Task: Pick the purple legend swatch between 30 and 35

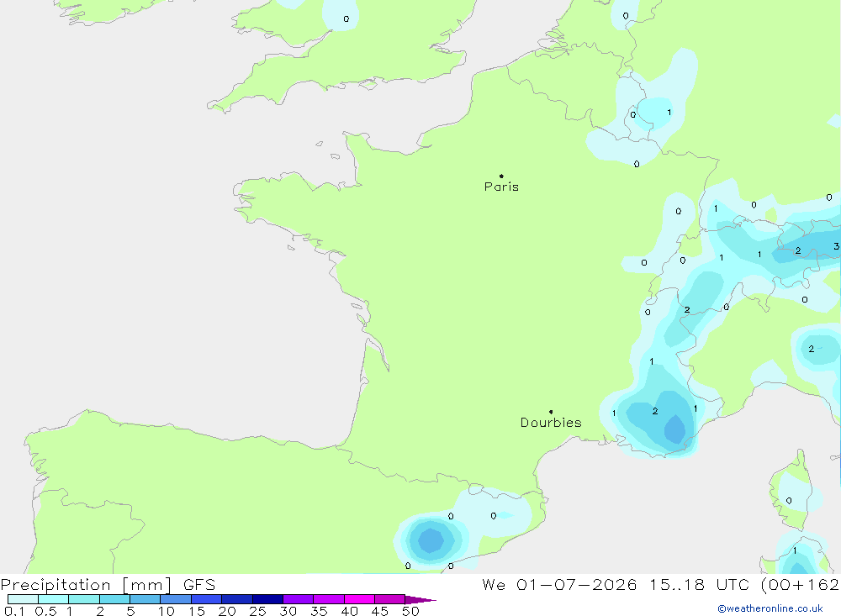Action: tap(299, 599)
